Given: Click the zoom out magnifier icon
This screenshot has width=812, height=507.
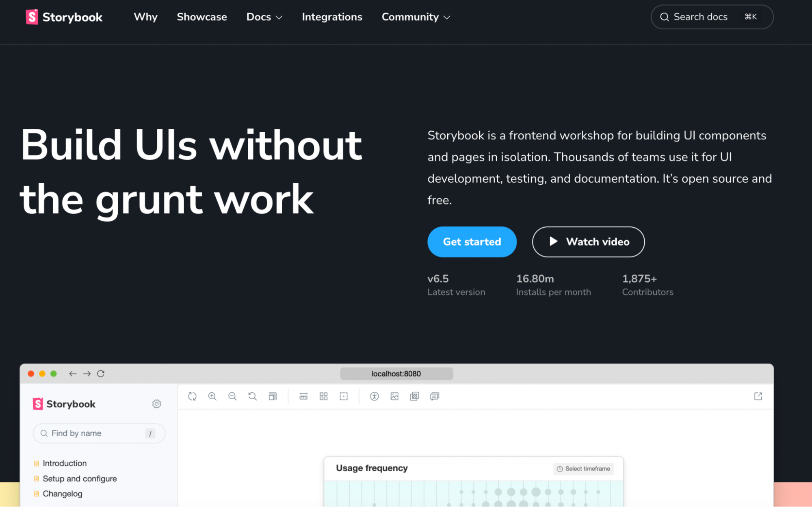Looking at the screenshot, I should [x=232, y=396].
